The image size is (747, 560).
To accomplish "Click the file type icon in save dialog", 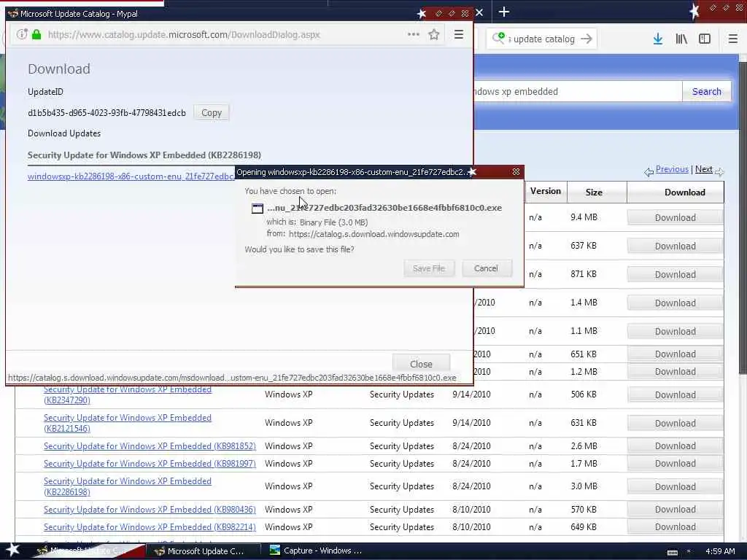I will pyautogui.click(x=258, y=208).
